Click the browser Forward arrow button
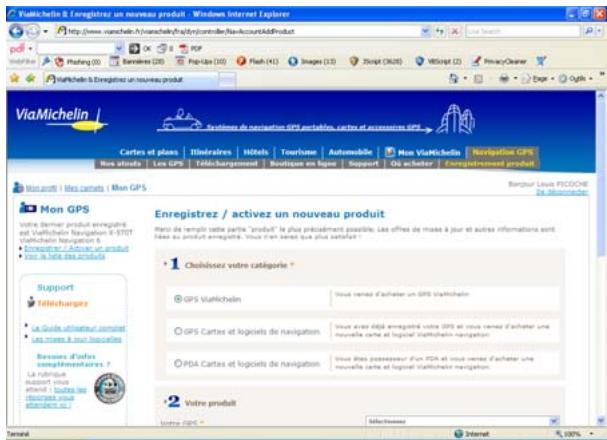607x440 pixels. click(33, 31)
